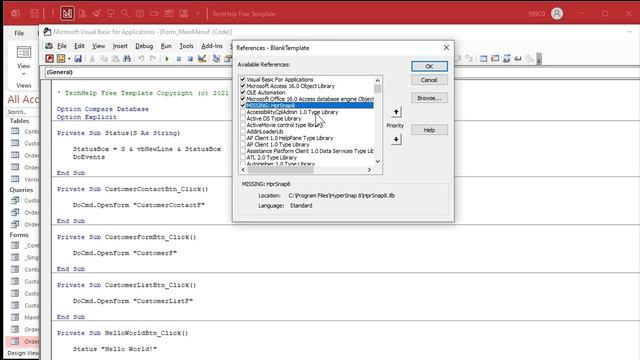
Task: Click the Reset stop toolbar icon
Action: pyautogui.click(x=190, y=59)
